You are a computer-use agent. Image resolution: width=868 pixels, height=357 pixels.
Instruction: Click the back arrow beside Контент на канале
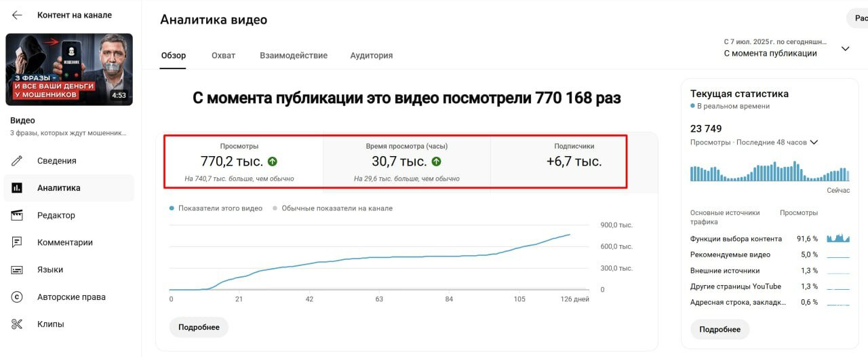click(17, 15)
